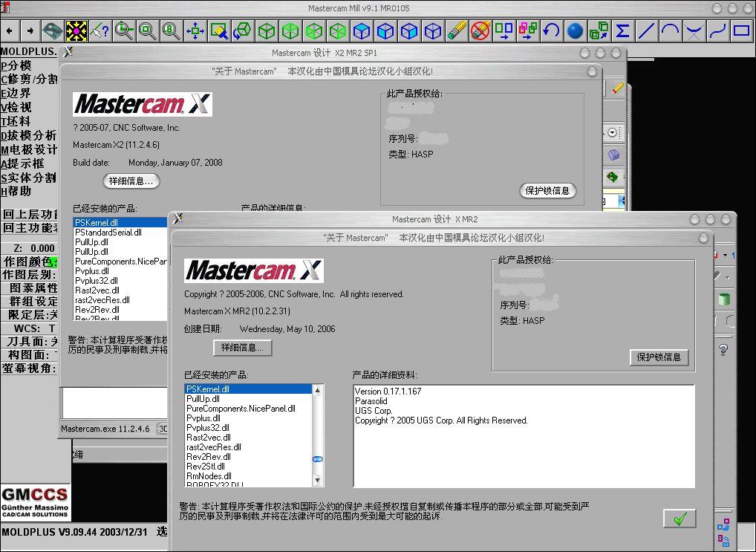Click 群组设定 group setting
The height and width of the screenshot is (552, 756).
point(30,302)
